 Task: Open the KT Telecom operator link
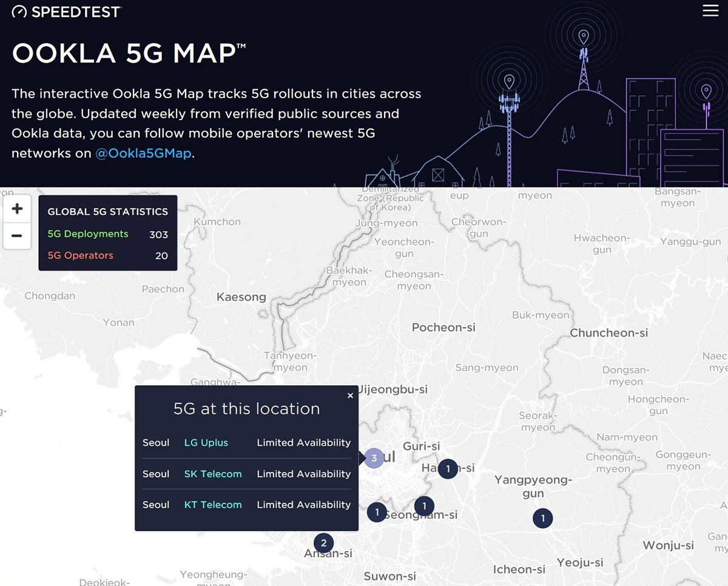[x=212, y=505]
